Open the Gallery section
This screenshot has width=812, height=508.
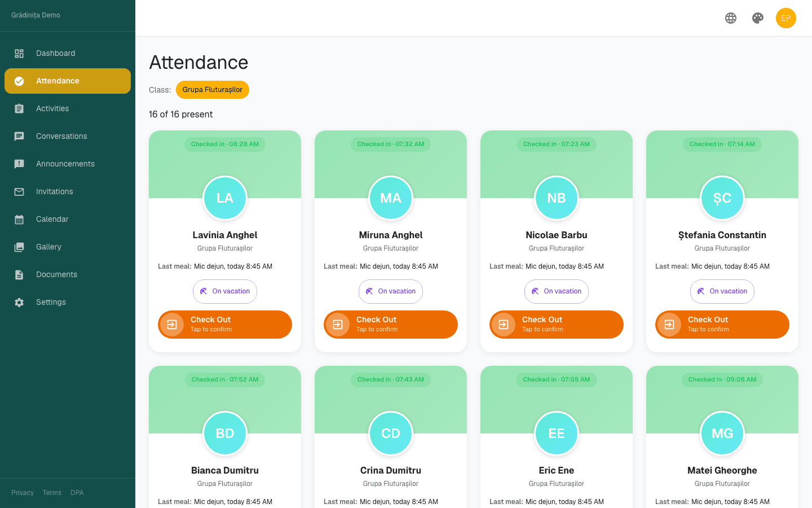pyautogui.click(x=68, y=247)
